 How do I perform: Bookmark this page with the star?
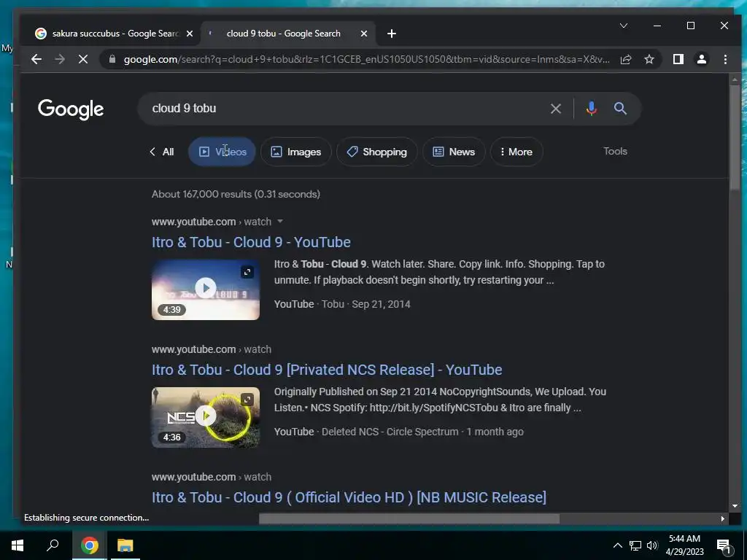(x=649, y=59)
